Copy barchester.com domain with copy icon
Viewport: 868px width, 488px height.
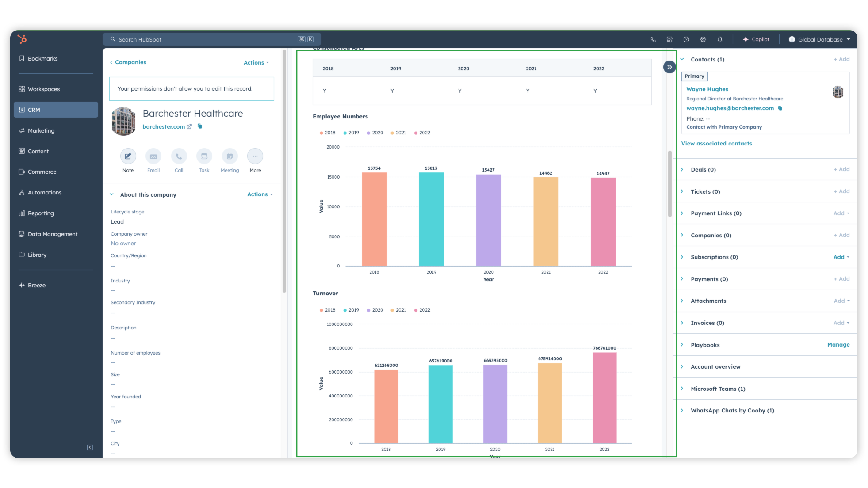pos(200,126)
